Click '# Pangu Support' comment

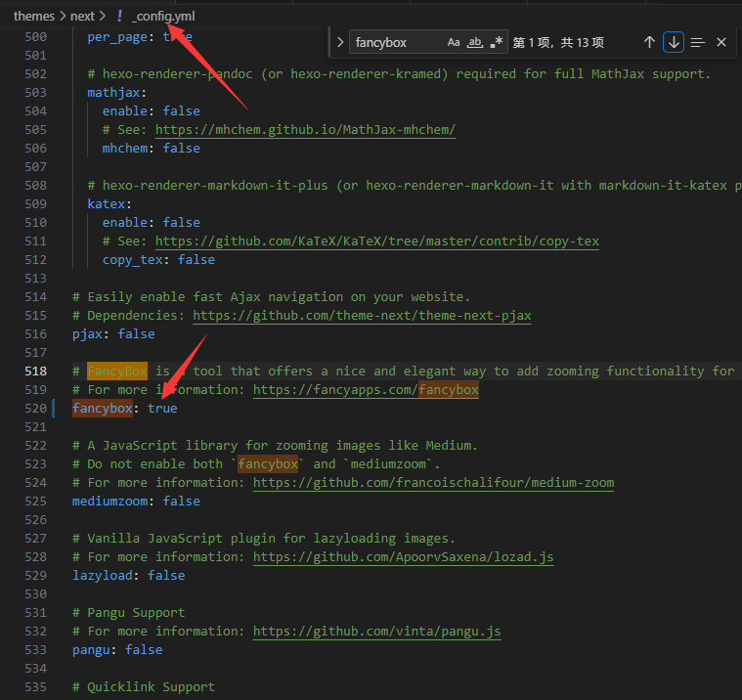[x=129, y=613]
